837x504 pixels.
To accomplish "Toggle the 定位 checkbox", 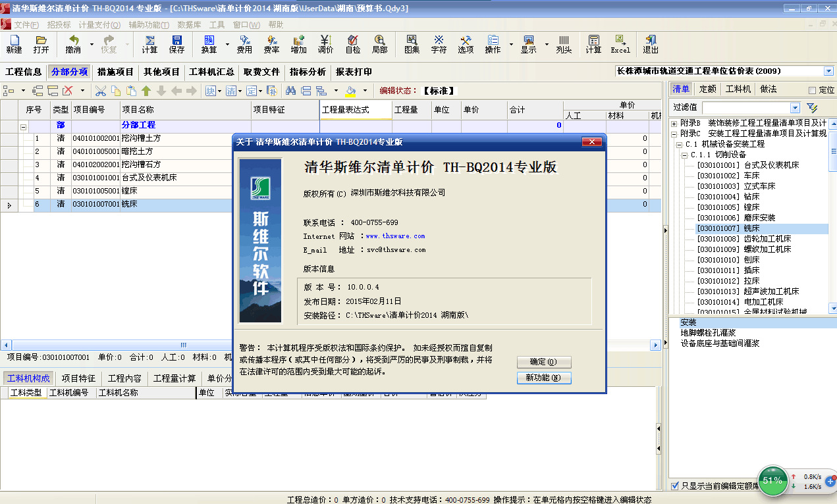I will coord(812,90).
